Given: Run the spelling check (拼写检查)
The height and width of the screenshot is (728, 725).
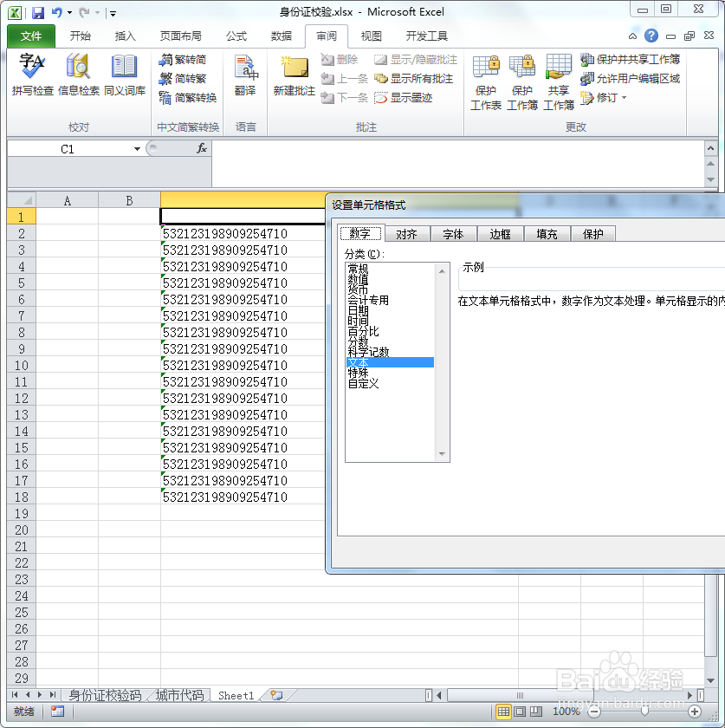Looking at the screenshot, I should (32, 75).
